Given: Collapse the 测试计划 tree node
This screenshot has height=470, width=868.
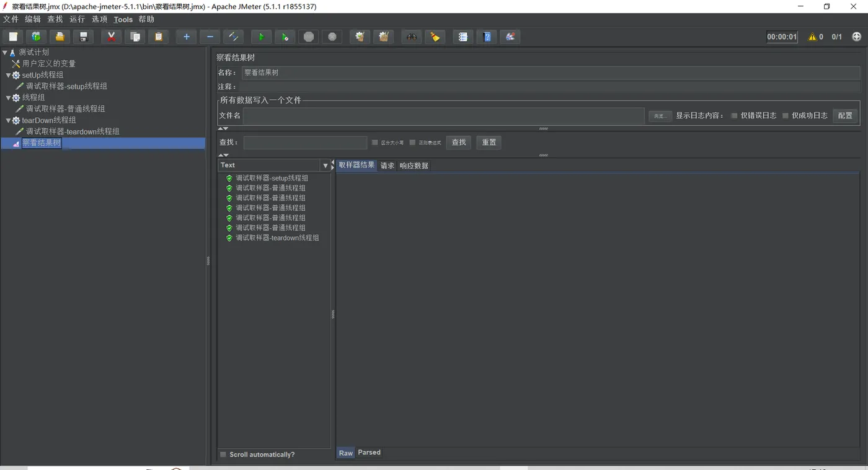Looking at the screenshot, I should (x=5, y=53).
